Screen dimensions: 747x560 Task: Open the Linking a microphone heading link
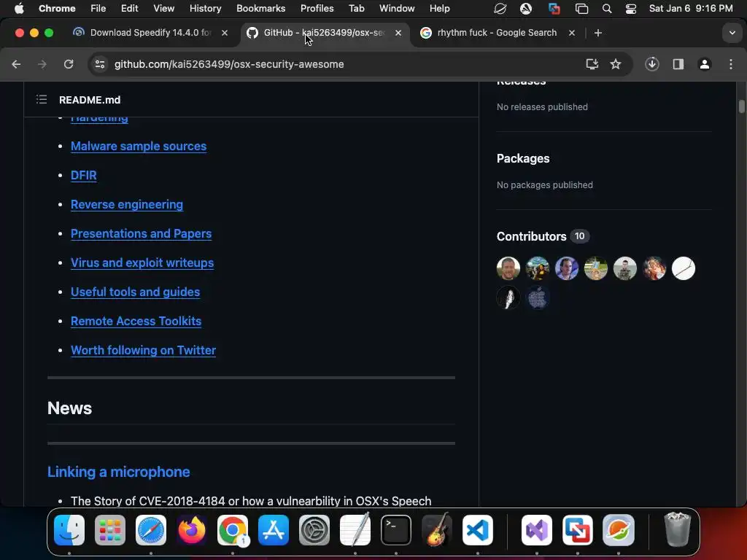point(119,472)
